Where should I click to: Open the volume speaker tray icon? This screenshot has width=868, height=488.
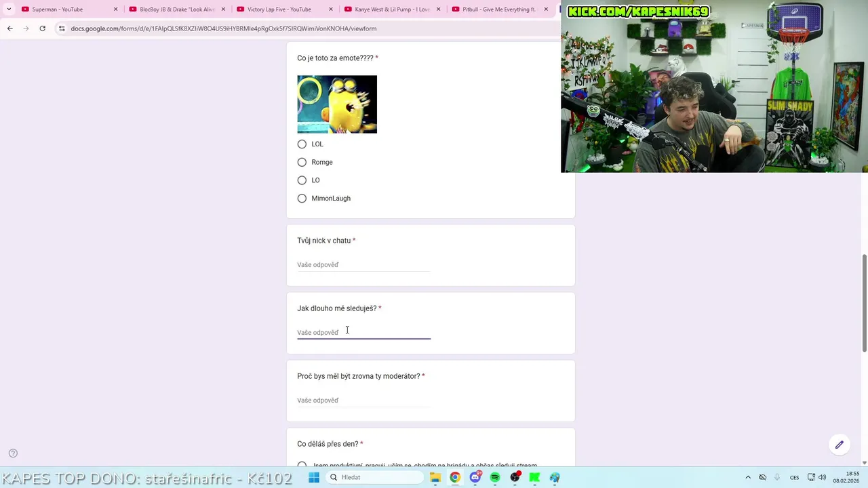pos(822,477)
